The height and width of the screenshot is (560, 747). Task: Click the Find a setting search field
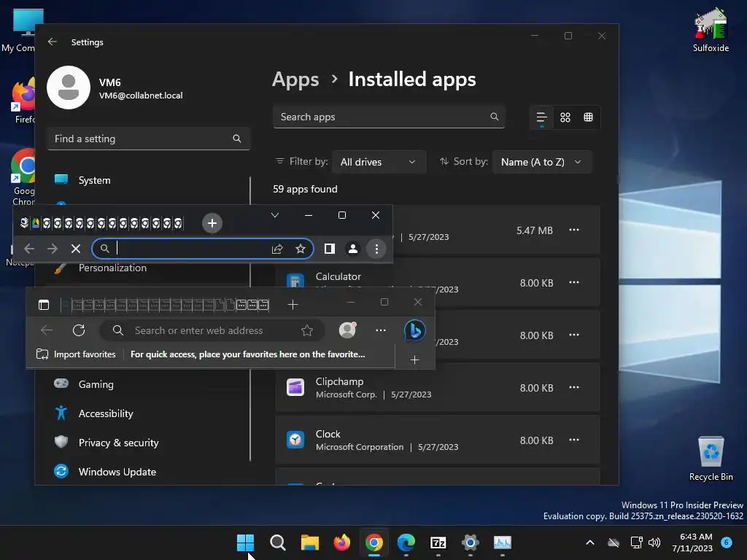(x=149, y=139)
